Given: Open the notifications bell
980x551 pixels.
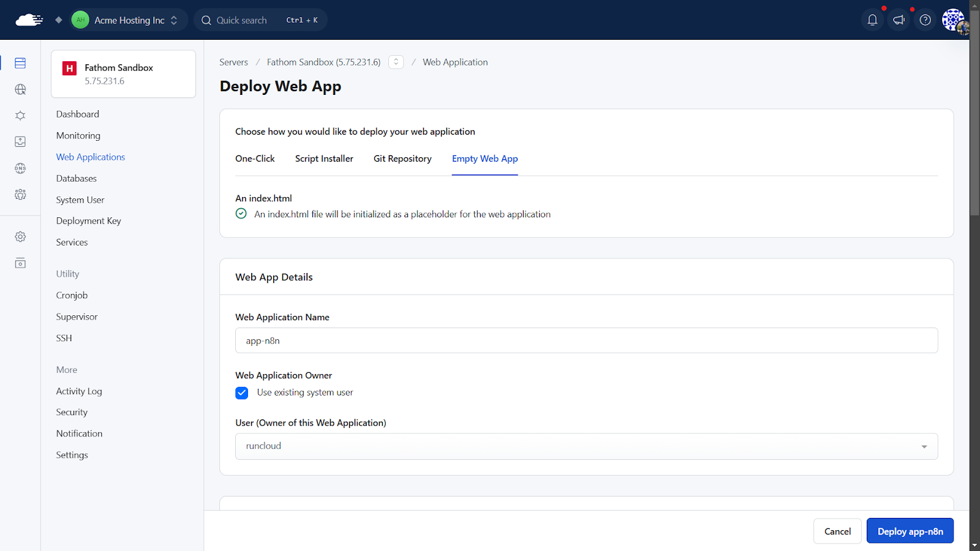Looking at the screenshot, I should 872,20.
